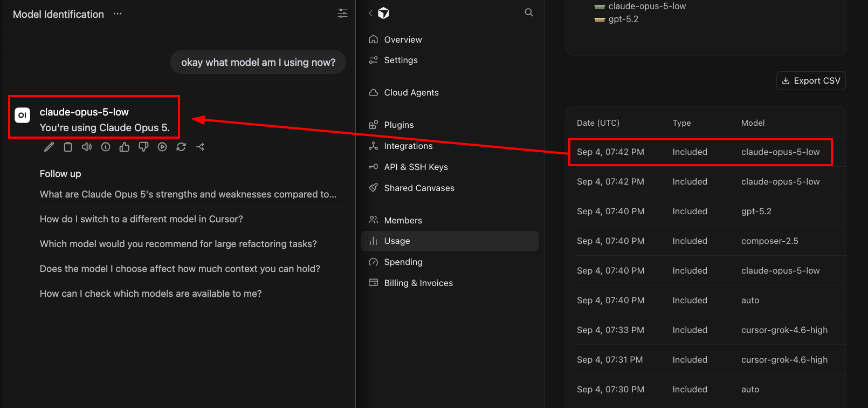
Task: Select the follow-up about large refactoring tasks
Action: pyautogui.click(x=178, y=244)
